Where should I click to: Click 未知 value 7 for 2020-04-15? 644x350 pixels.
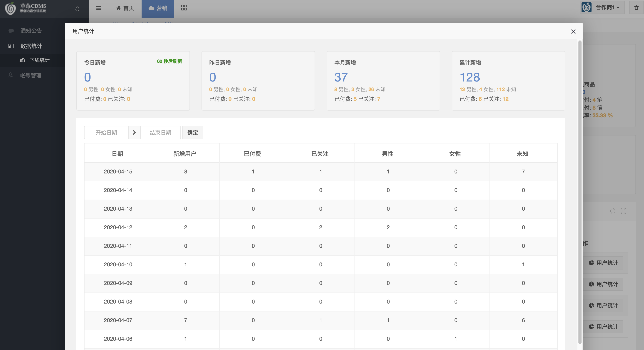pos(523,172)
